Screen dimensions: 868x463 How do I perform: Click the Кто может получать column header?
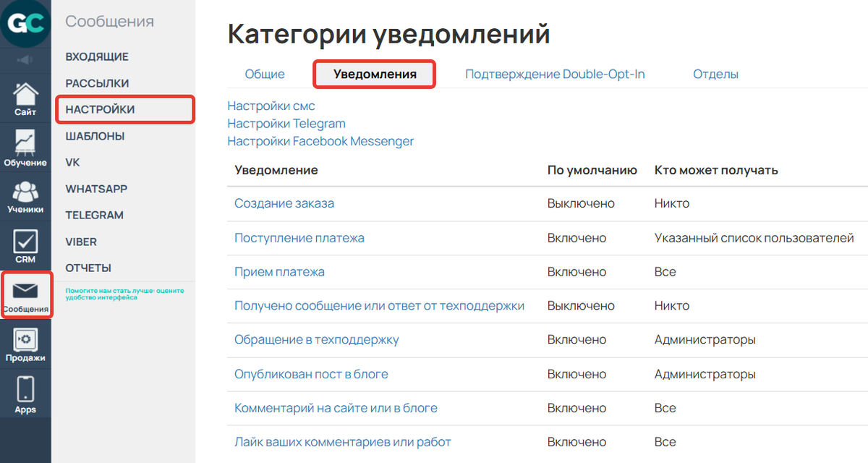pyautogui.click(x=716, y=170)
